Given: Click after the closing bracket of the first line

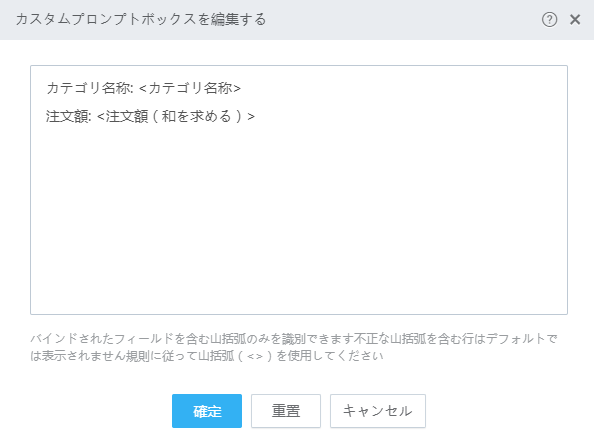Looking at the screenshot, I should point(246,88).
